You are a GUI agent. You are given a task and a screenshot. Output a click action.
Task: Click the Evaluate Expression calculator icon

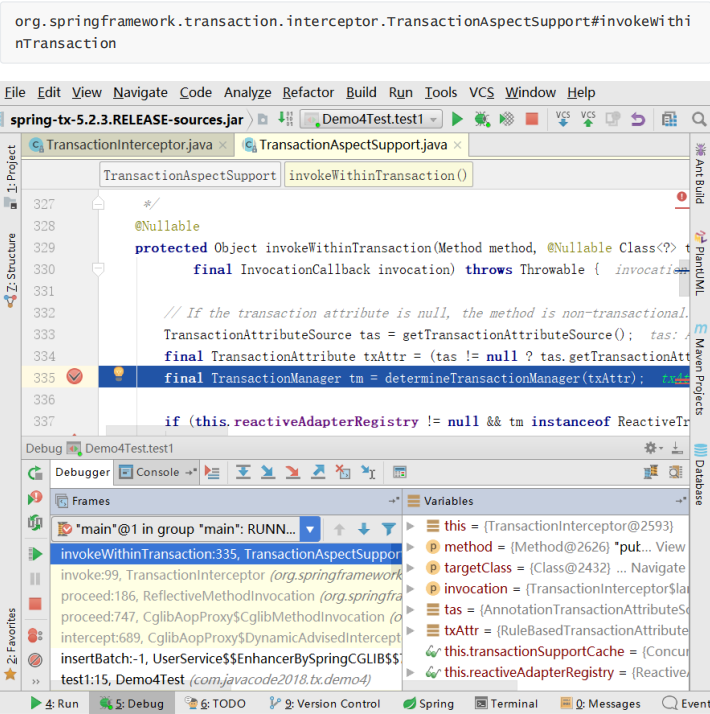pos(399,472)
